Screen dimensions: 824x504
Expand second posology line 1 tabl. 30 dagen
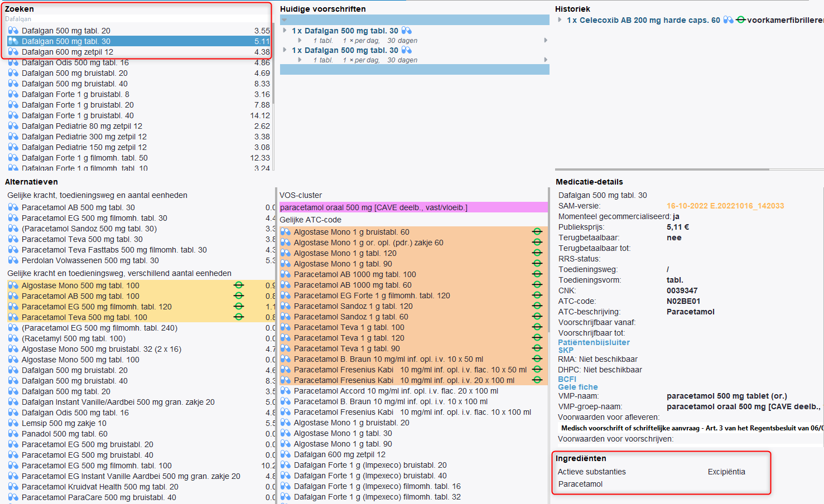click(300, 60)
